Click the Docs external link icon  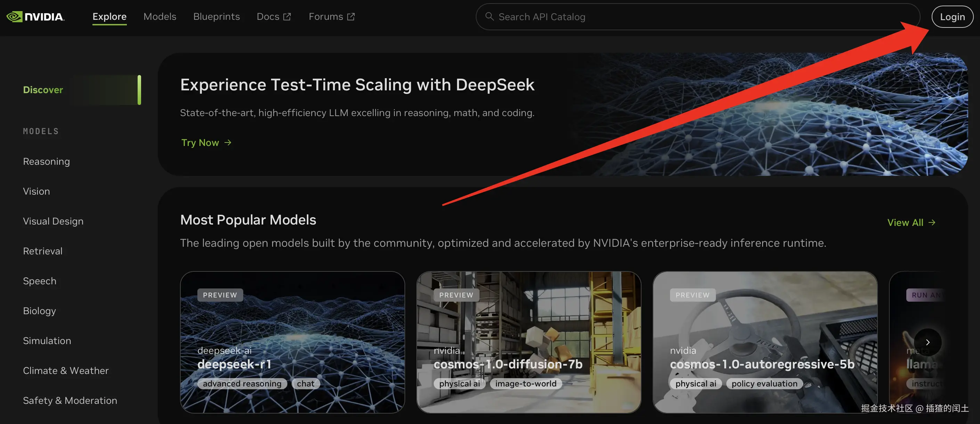pos(287,17)
